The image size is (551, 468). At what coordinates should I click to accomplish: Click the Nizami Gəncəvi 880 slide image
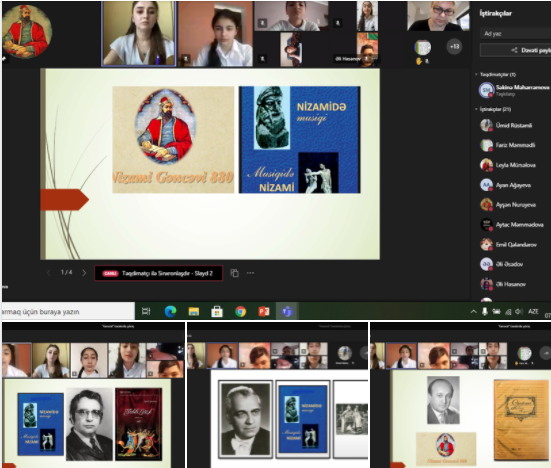(173, 140)
